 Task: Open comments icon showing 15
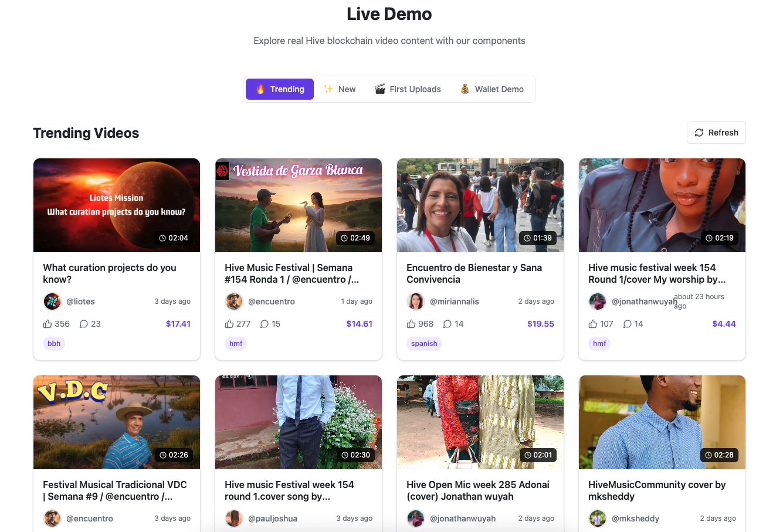(265, 324)
